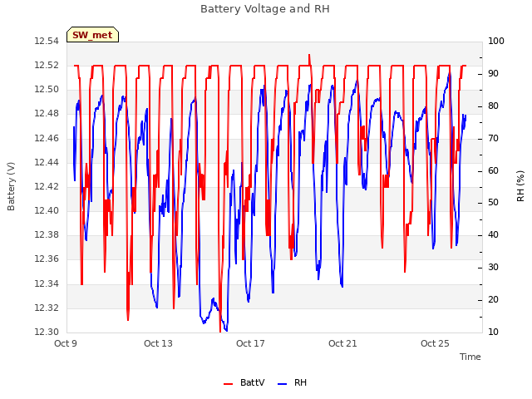This screenshot has width=532, height=399.
Task: Click the Oct 21 date tick label
Action: pyautogui.click(x=342, y=343)
